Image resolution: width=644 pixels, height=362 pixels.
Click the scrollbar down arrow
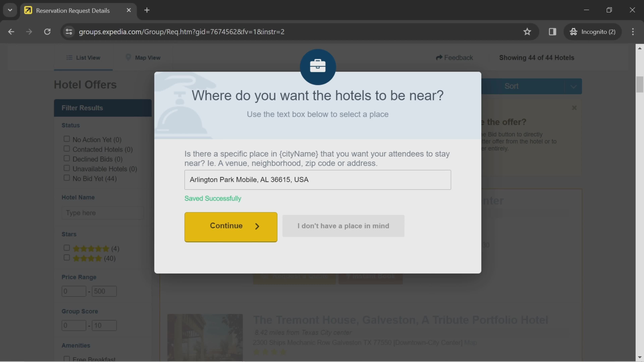coord(639,357)
